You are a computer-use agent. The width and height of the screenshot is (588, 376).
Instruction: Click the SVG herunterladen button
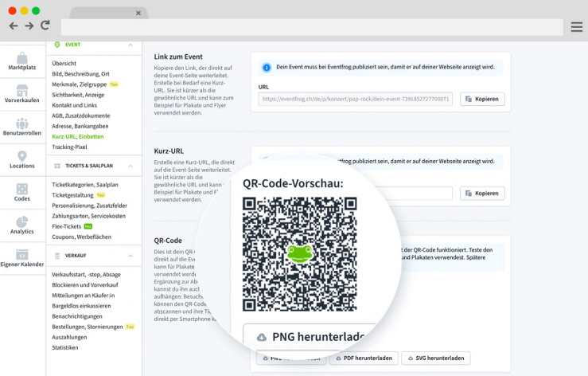[435, 358]
